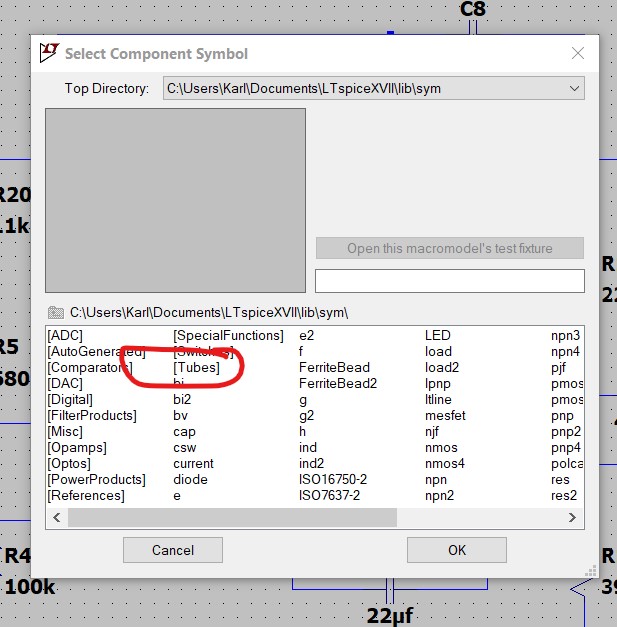Select the pjf component
617x627 pixels.
[x=558, y=367]
